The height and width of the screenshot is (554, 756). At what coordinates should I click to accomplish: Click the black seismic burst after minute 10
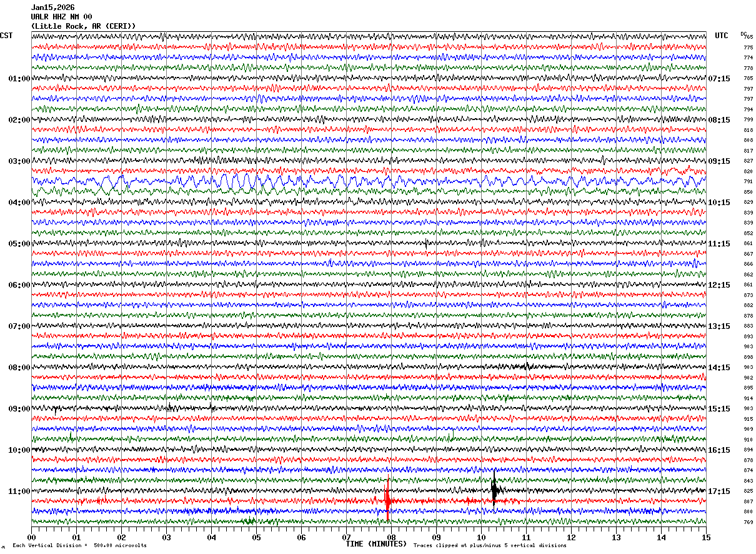tap(495, 490)
